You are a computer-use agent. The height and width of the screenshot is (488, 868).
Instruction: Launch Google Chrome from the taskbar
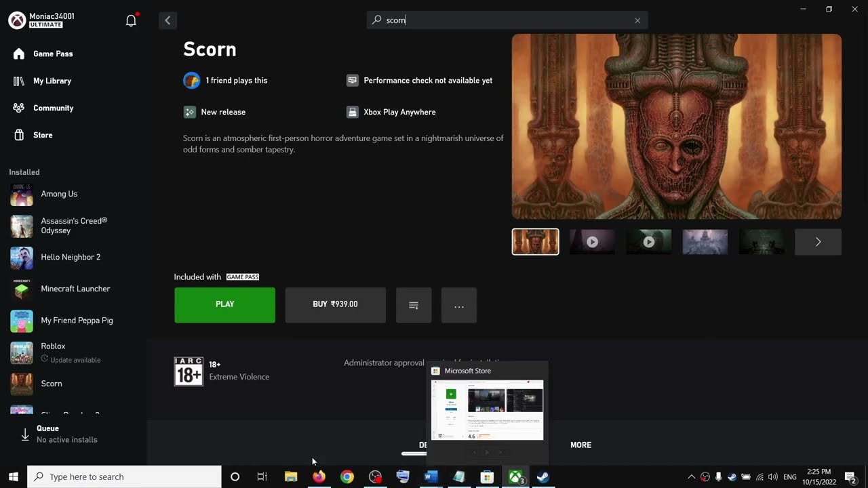[x=347, y=477]
